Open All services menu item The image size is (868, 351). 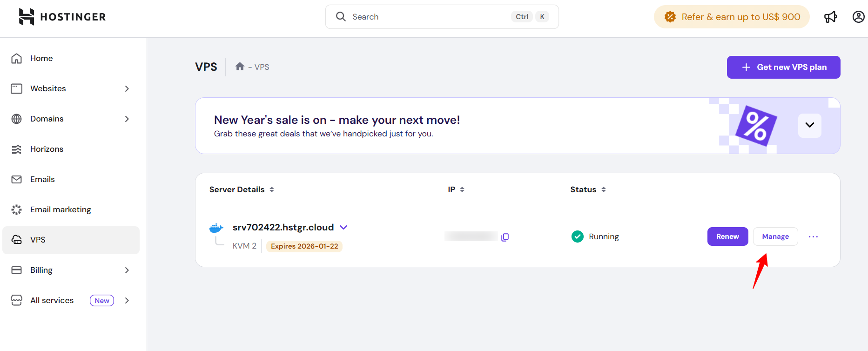tap(71, 300)
